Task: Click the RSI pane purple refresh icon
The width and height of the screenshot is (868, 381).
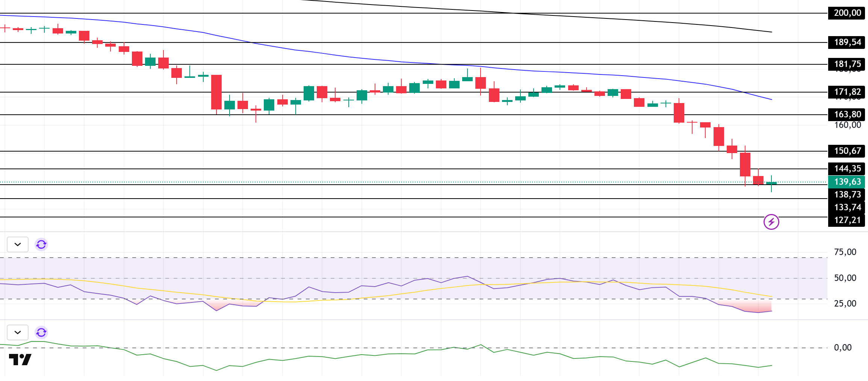Action: [x=41, y=244]
